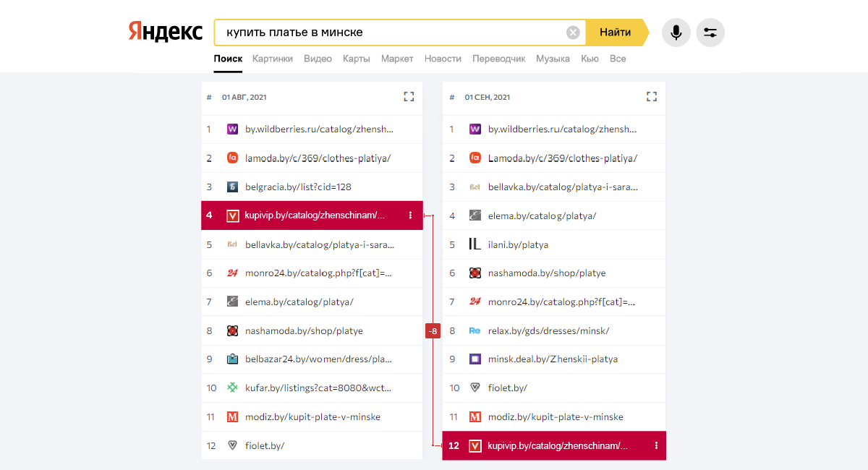Image resolution: width=868 pixels, height=470 pixels.
Task: Open highlighted kupivip.by link at position 4
Action: (315, 215)
